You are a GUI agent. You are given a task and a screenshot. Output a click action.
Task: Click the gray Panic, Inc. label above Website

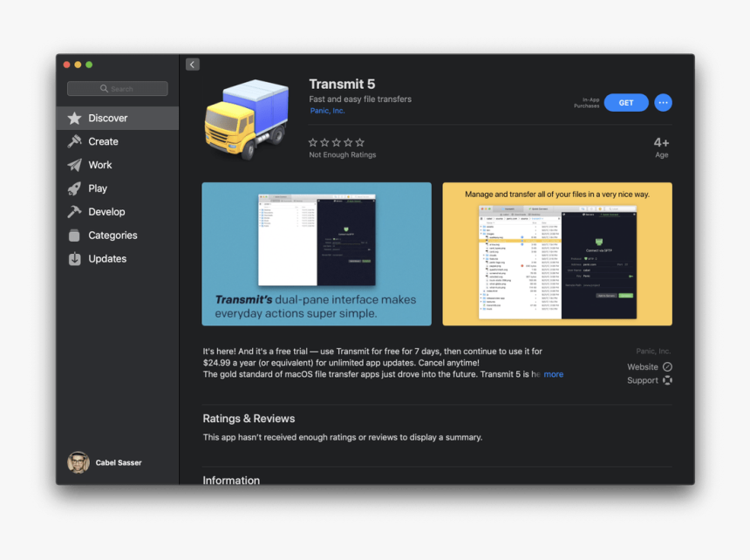(653, 351)
